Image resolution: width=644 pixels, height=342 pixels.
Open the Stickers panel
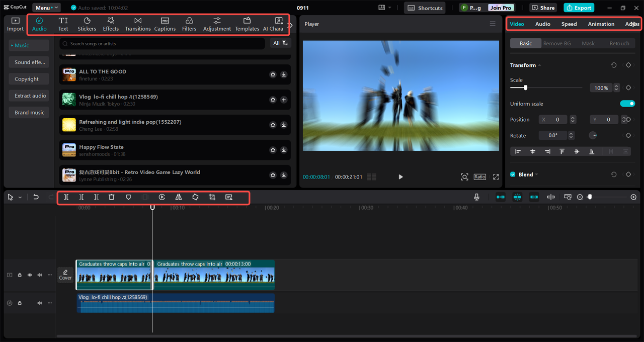87,24
